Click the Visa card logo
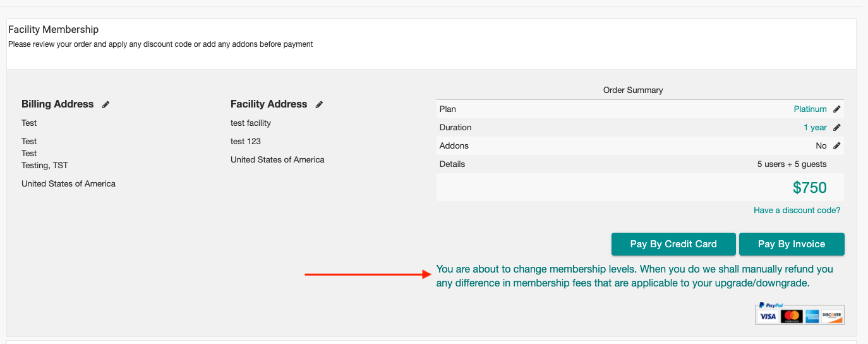868x344 pixels. pyautogui.click(x=768, y=316)
